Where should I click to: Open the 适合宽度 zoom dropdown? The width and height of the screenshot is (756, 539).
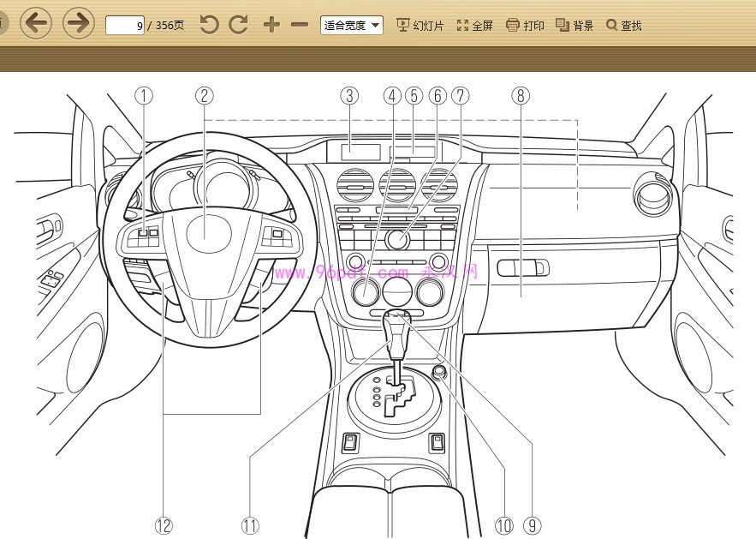point(352,25)
